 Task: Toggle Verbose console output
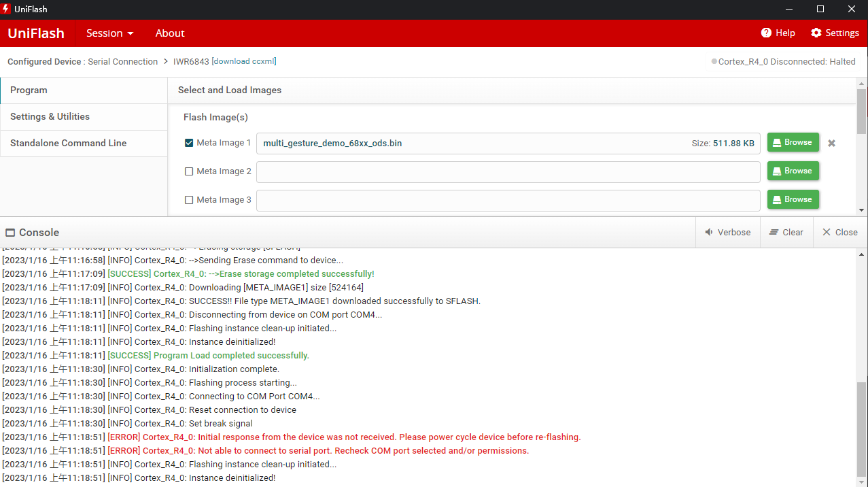click(727, 232)
